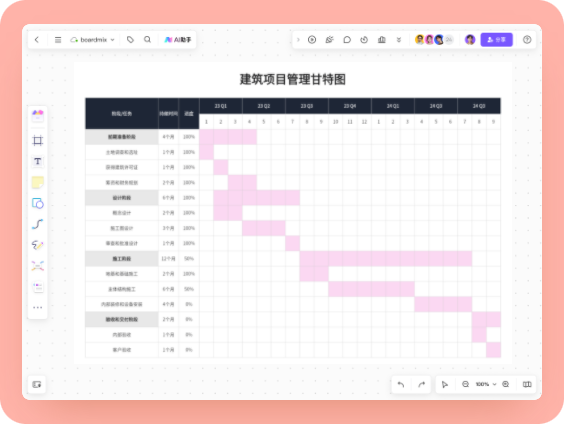Screen dimensions: 564x424
Task: Click the 3个月 duration cell
Action: [168, 228]
